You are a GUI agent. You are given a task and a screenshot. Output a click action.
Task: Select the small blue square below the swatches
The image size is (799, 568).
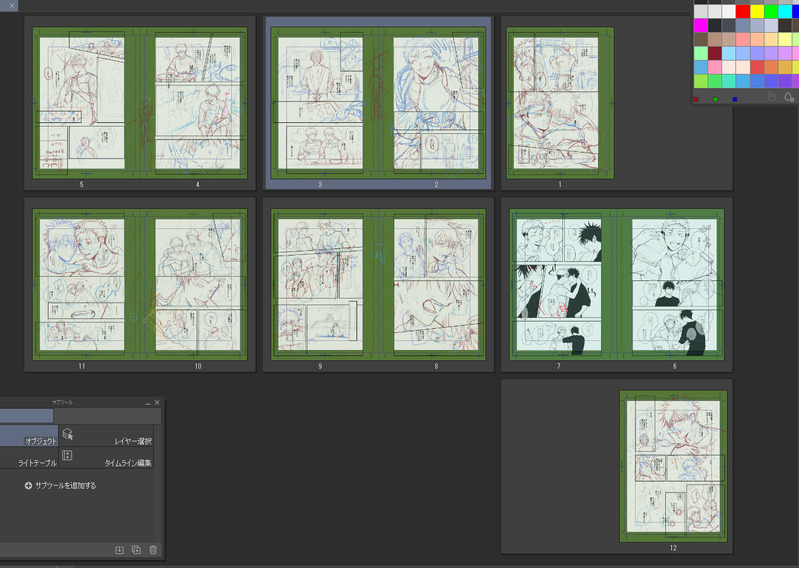[734, 99]
